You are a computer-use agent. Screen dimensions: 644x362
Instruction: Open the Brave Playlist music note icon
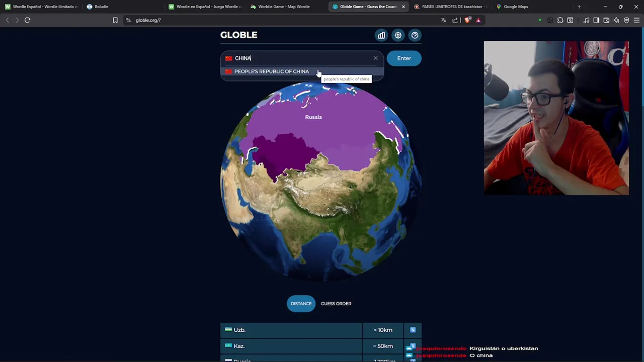tap(586, 20)
